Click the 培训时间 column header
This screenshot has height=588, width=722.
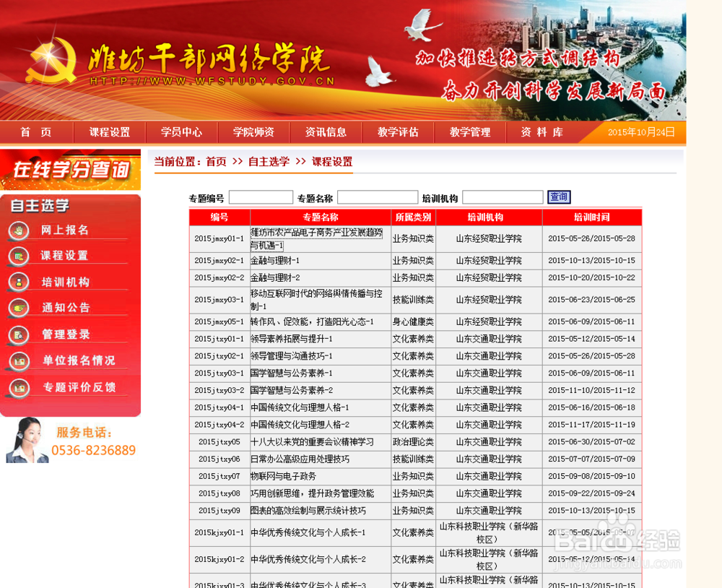(x=592, y=217)
